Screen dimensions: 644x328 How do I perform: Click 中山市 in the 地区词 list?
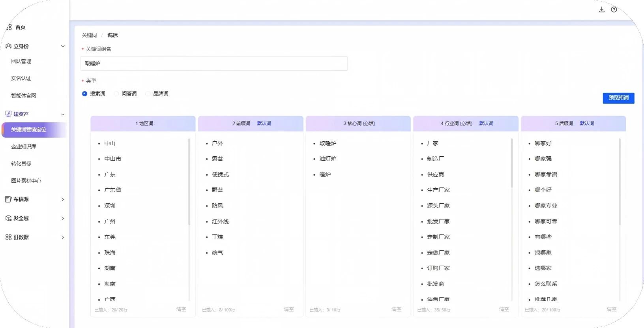[x=113, y=159]
